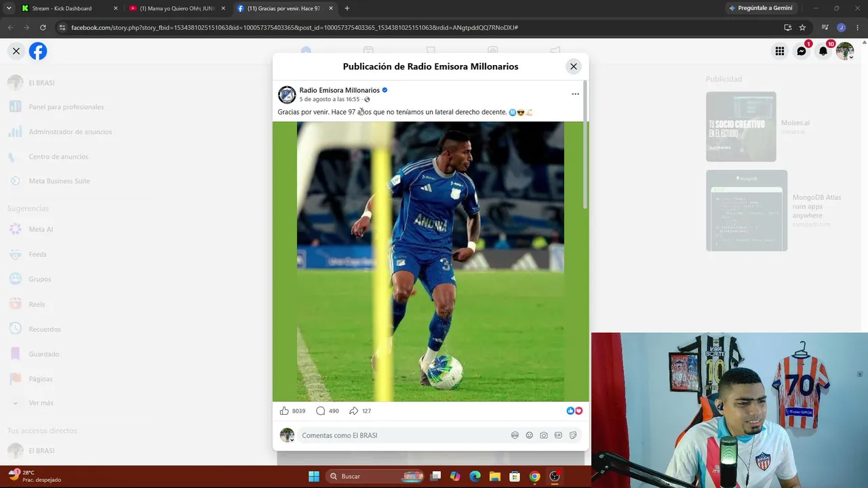Go to Grupos in sidebar
Viewport: 868px width, 488px height.
point(39,279)
